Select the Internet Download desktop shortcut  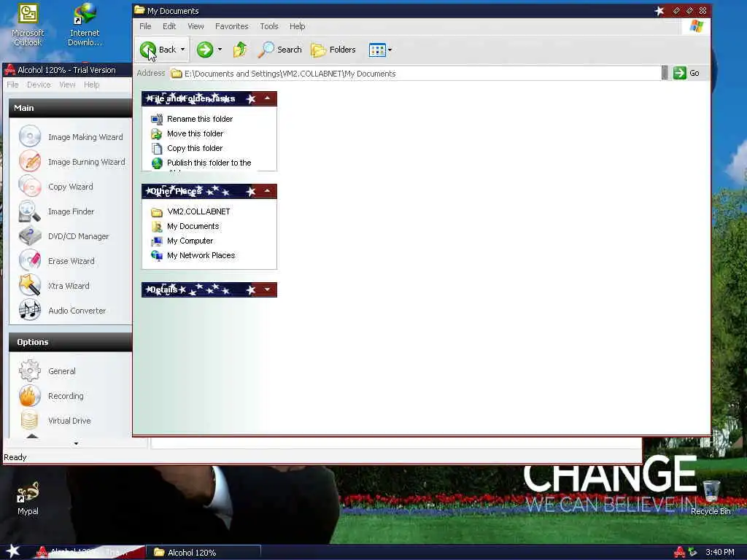[x=85, y=25]
